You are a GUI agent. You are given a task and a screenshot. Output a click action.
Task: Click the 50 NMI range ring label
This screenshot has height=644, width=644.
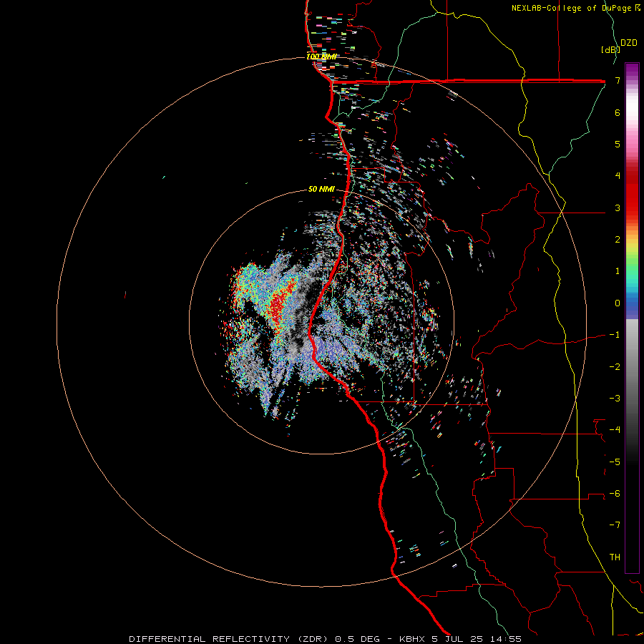[321, 190]
